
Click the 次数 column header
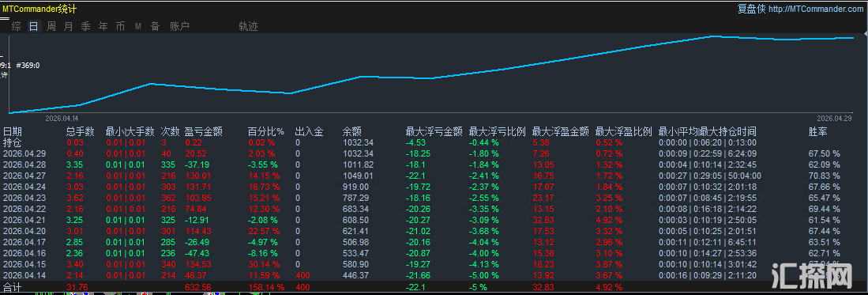[x=171, y=132]
